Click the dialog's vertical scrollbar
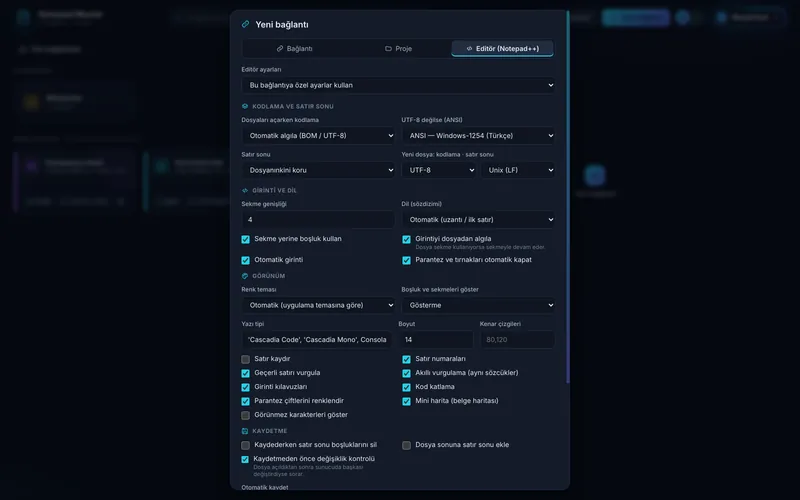 567,196
